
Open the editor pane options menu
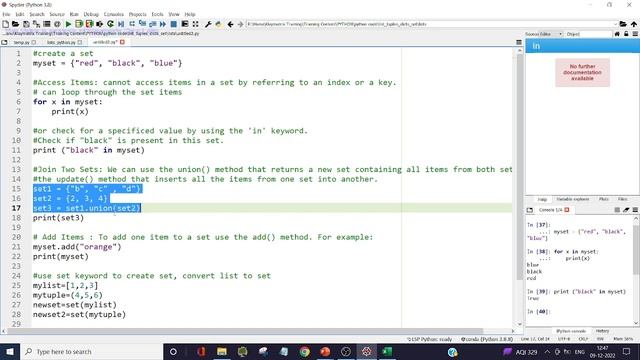[x=519, y=42]
